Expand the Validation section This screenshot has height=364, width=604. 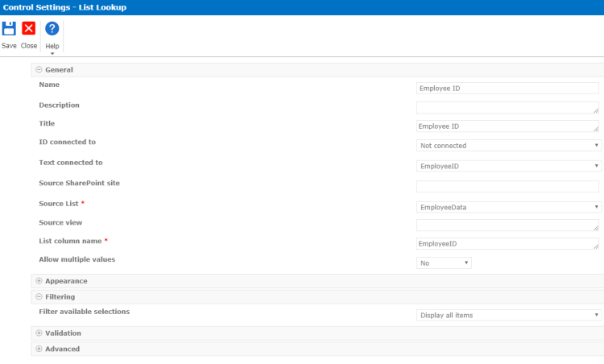[39, 333]
